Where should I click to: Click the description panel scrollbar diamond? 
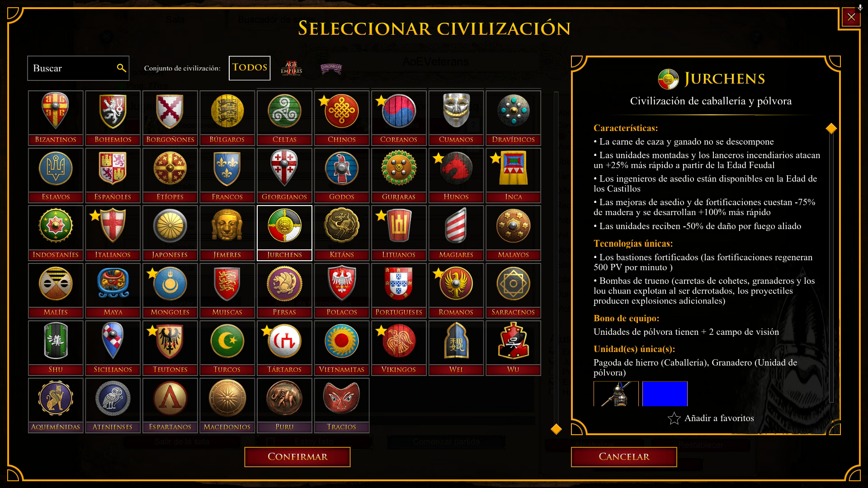coord(831,128)
